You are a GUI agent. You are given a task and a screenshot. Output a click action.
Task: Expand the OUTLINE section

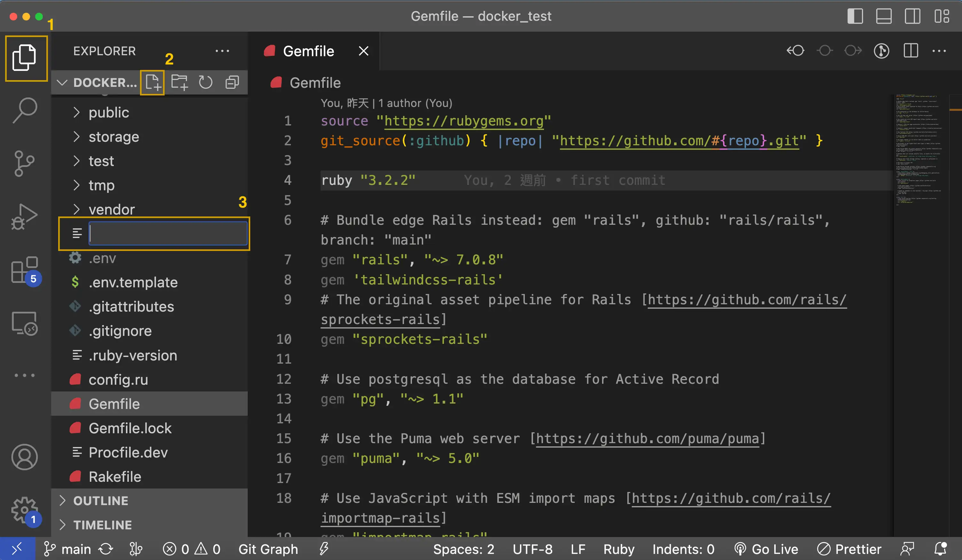point(101,501)
